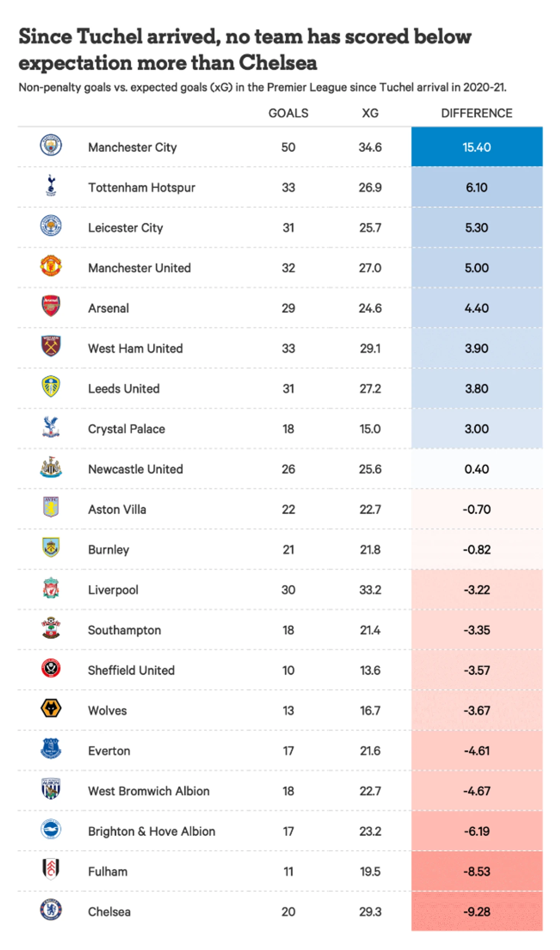Screen dimensions: 560x950
Task: Click the Liverpool club crest
Action: pyautogui.click(x=51, y=588)
